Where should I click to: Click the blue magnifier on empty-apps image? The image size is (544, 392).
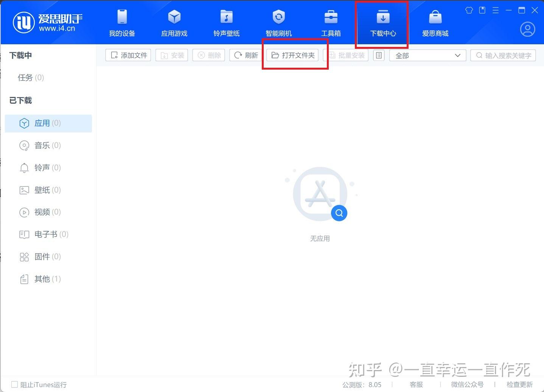tap(339, 213)
